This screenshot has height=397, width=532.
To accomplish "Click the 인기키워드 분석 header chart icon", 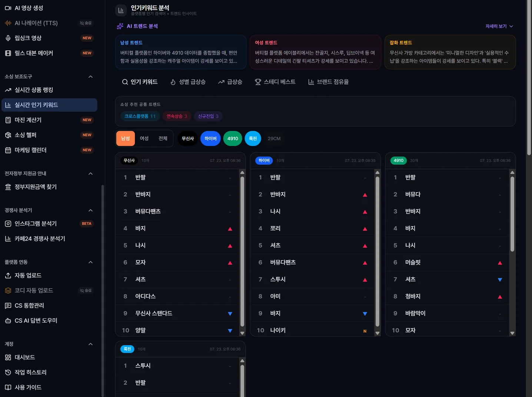I will click(121, 10).
